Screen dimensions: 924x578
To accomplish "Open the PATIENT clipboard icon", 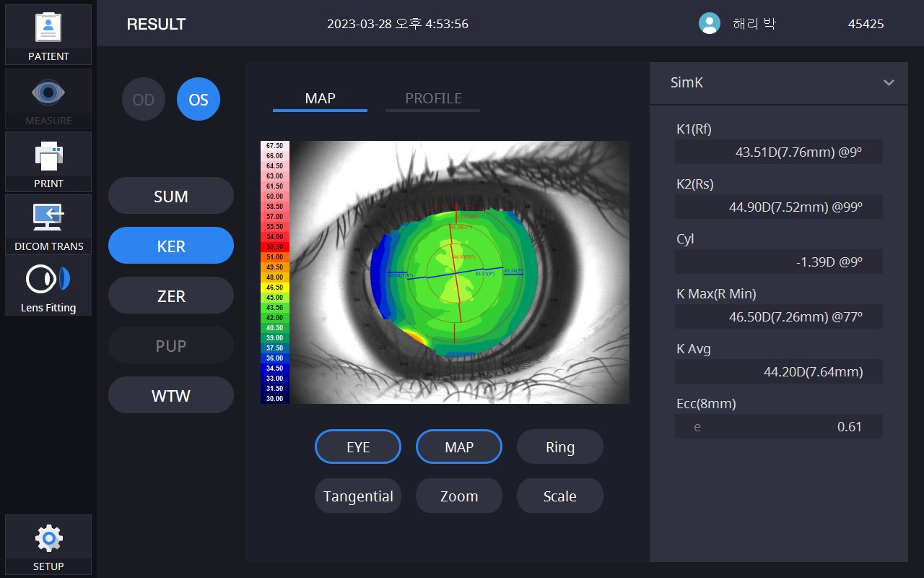I will coord(48,27).
